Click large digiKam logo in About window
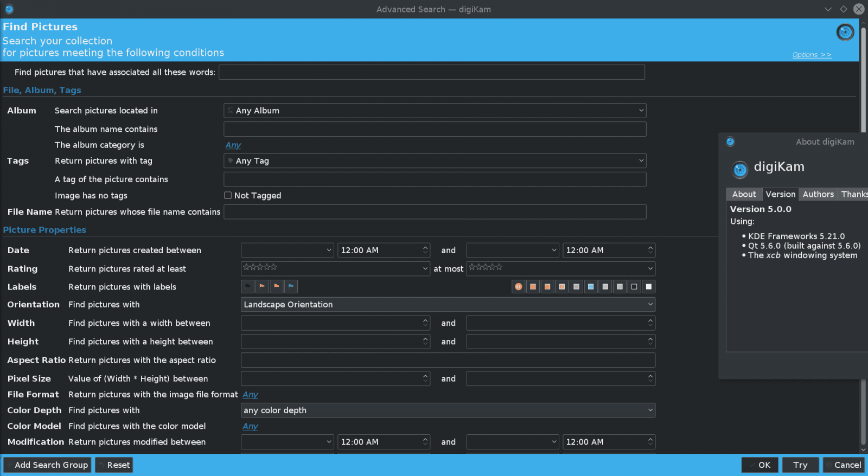868x476 pixels. (x=740, y=169)
